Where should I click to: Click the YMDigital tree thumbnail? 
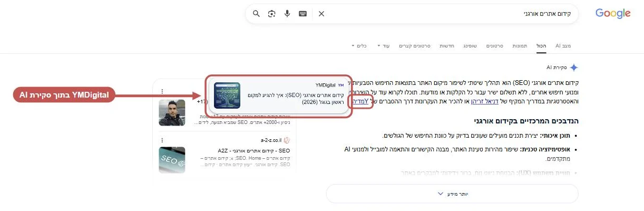[227, 95]
